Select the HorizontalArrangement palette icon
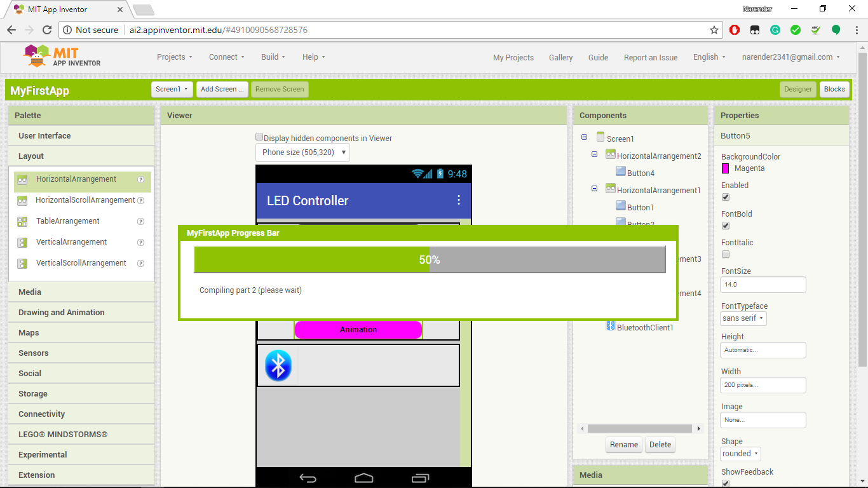868x488 pixels. click(22, 180)
